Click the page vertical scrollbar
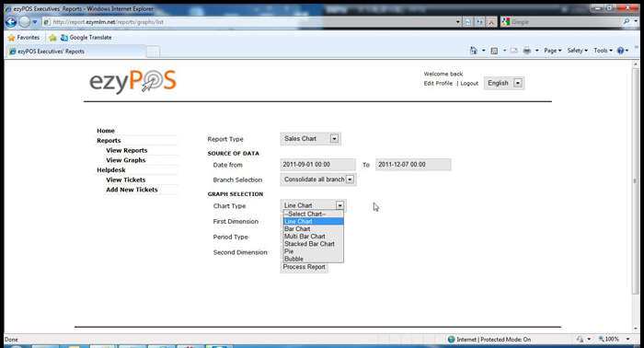 pos(636,180)
